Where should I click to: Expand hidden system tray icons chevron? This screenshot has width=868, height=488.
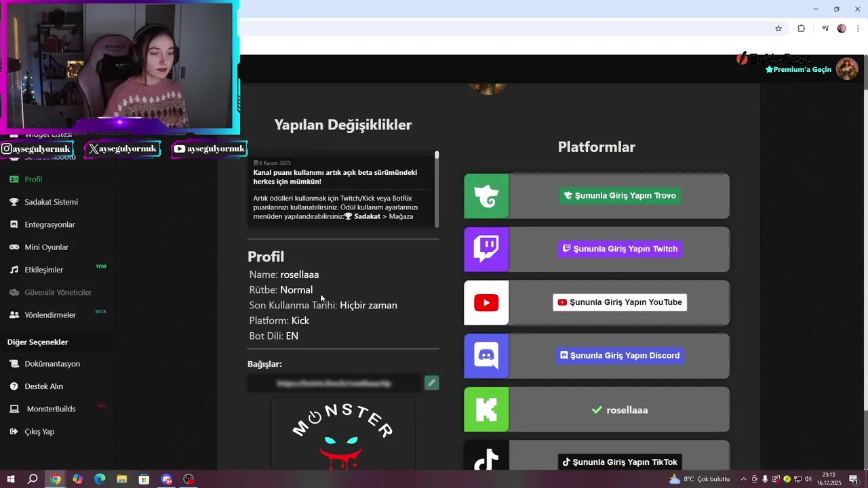(743, 479)
